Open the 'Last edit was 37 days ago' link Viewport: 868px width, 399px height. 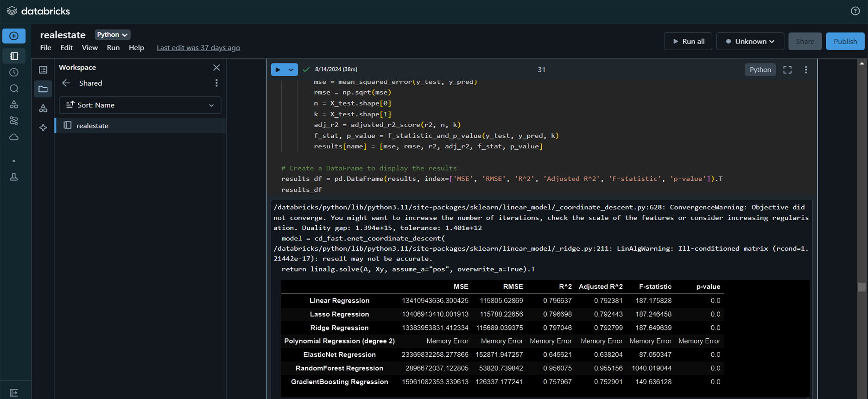click(198, 48)
